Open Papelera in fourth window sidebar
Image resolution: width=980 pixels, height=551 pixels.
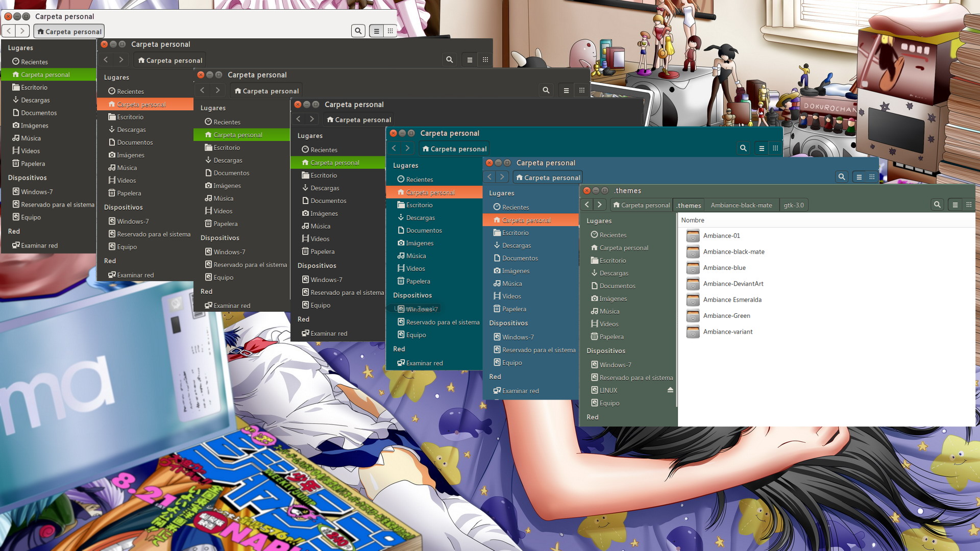click(338, 252)
